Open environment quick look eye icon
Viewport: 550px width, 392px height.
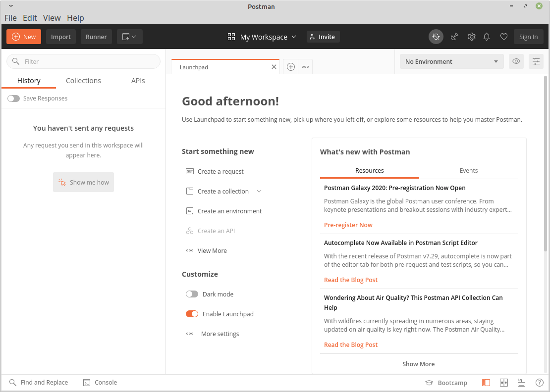(516, 61)
